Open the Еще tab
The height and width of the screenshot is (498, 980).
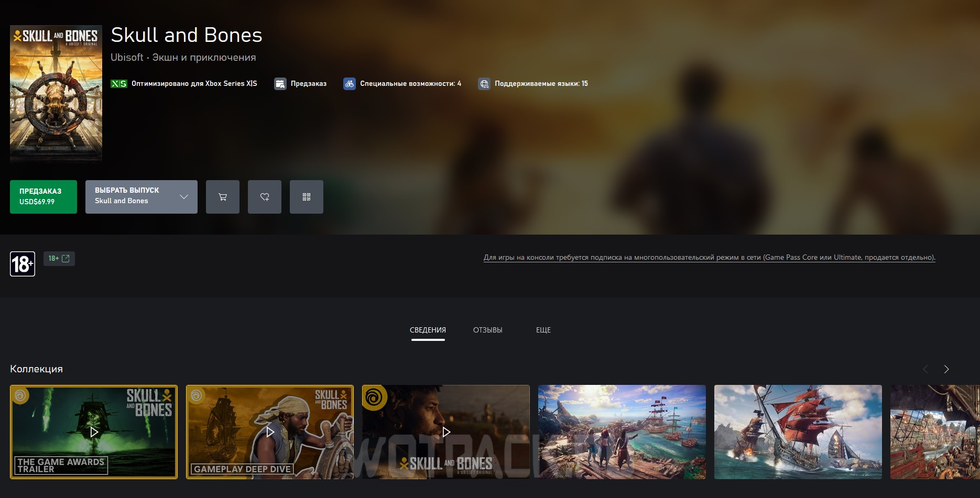(x=543, y=330)
